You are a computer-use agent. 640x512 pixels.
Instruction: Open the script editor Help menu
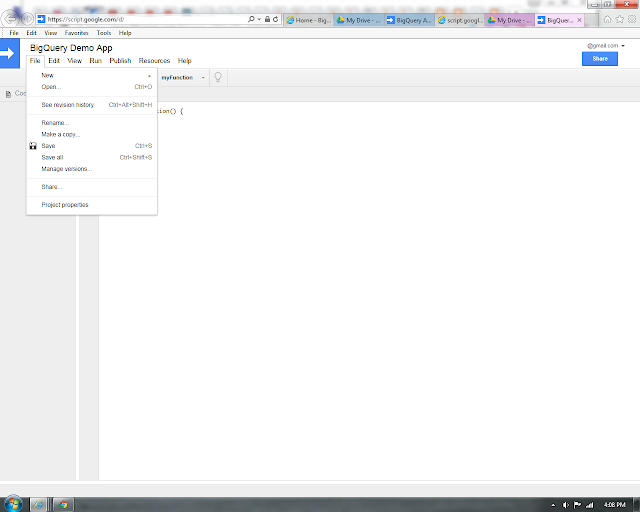coord(184,61)
